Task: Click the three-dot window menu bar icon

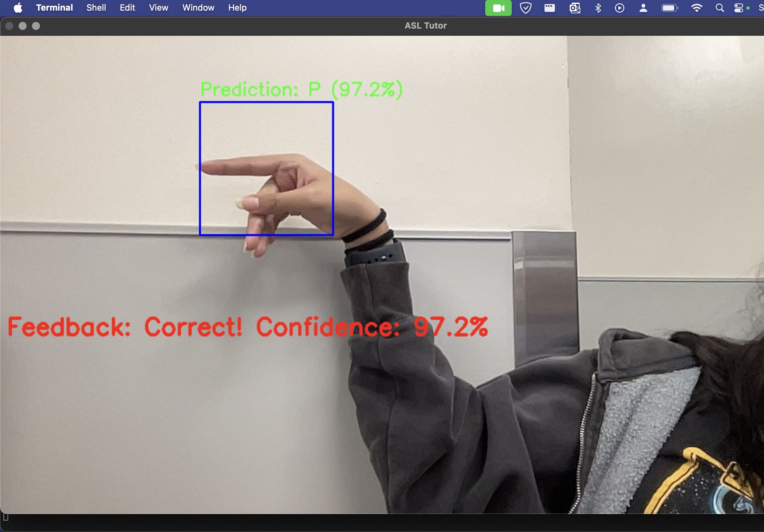Action: tap(549, 8)
